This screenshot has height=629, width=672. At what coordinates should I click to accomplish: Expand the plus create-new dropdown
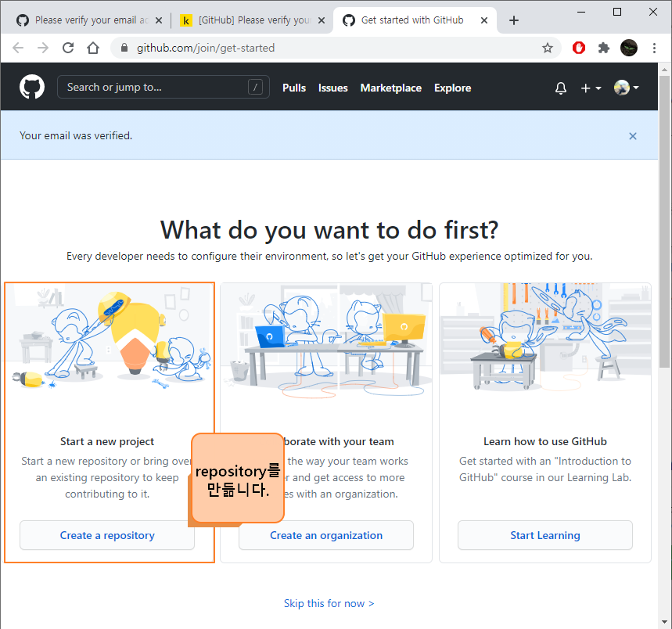coord(591,88)
